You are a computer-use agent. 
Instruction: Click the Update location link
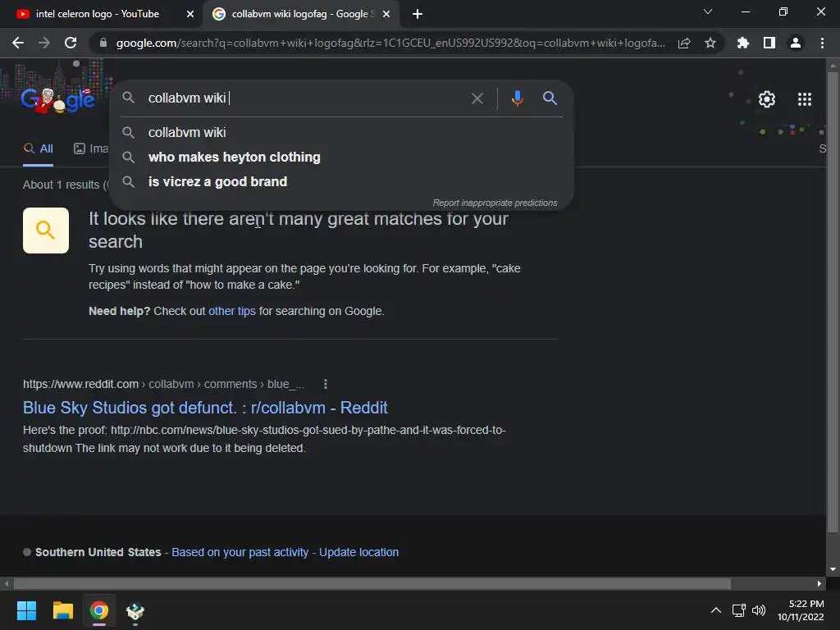(359, 552)
